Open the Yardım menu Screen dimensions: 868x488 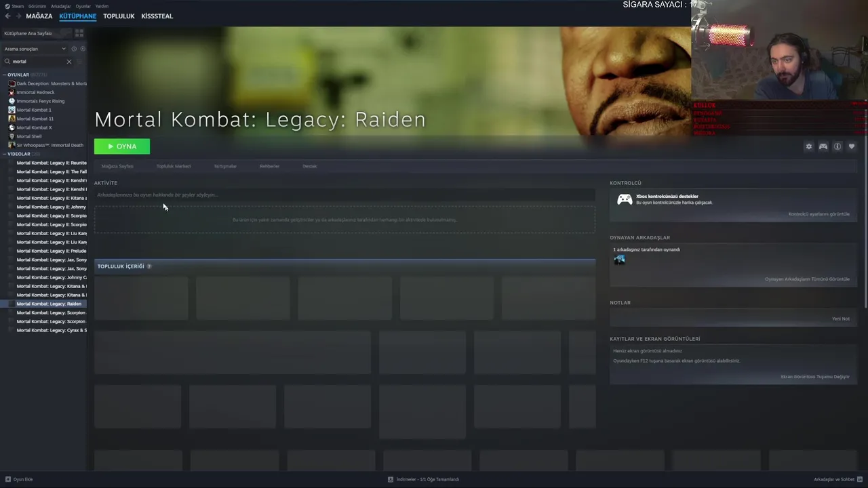pyautogui.click(x=102, y=6)
